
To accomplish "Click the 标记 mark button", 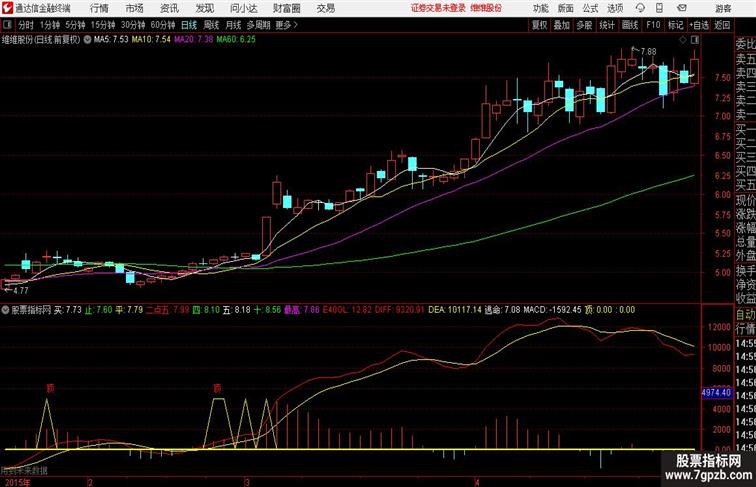I will pos(675,25).
